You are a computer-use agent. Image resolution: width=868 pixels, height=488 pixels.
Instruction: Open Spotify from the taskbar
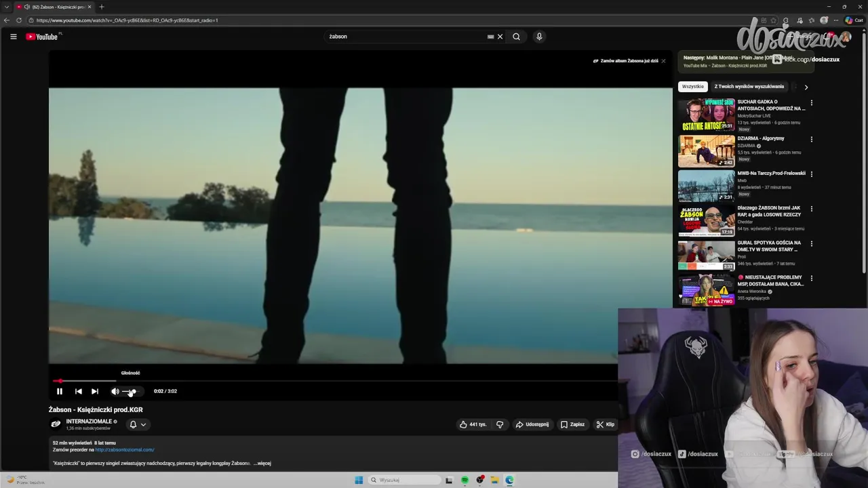(x=465, y=480)
